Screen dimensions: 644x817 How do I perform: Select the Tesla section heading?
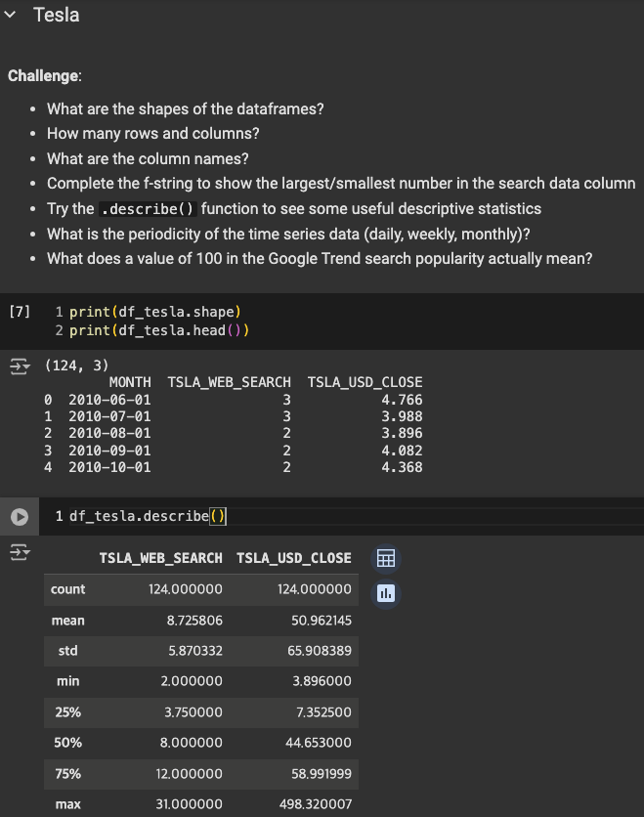57,15
